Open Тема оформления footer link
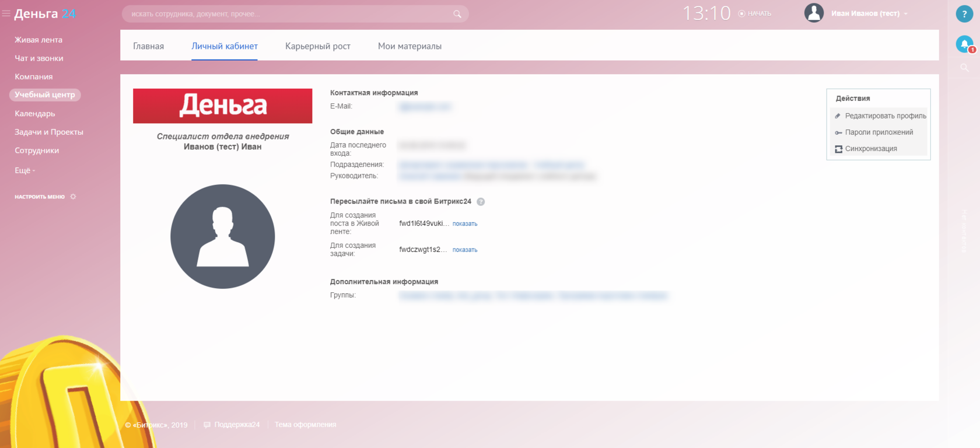Image resolution: width=980 pixels, height=448 pixels. click(305, 425)
